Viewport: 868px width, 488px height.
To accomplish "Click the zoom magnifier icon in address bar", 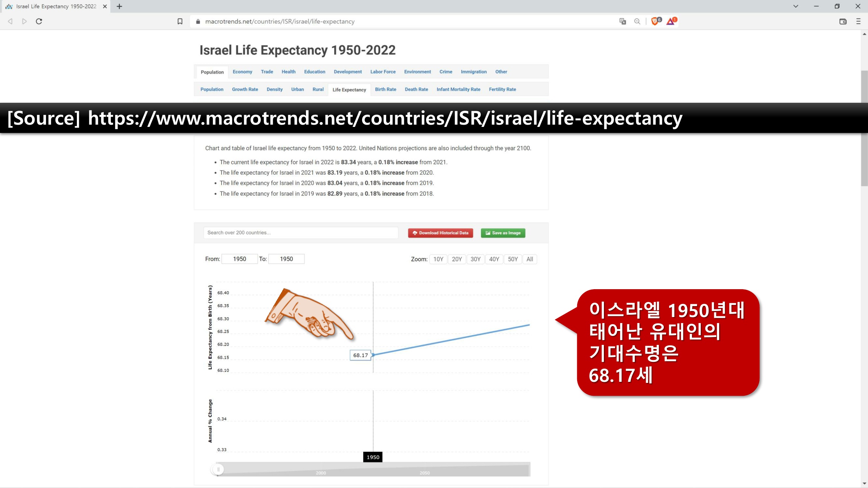I will [x=637, y=21].
